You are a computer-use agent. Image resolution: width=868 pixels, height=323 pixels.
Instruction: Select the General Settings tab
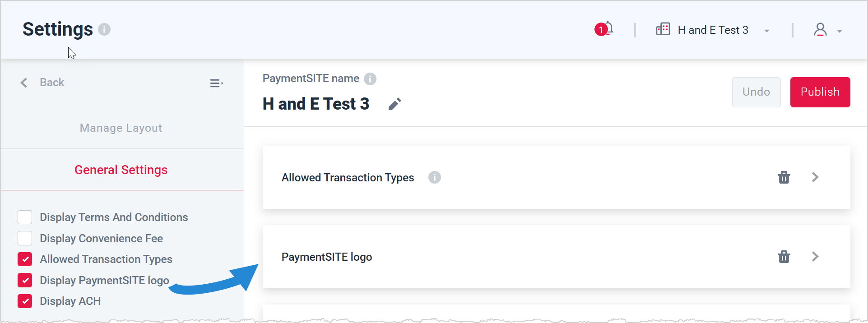click(121, 170)
